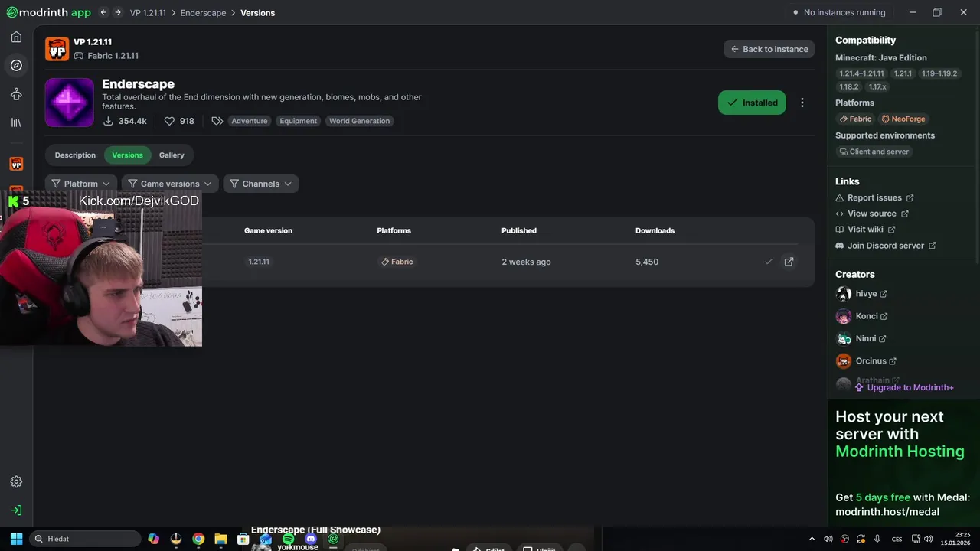Open Discord from the taskbar
980x551 pixels.
[311, 539]
